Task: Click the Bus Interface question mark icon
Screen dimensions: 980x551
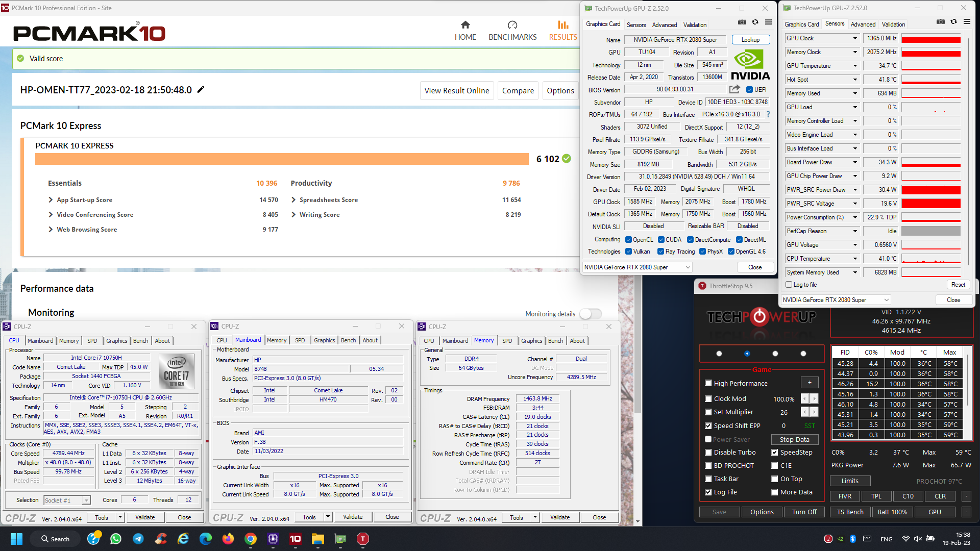Action: click(x=768, y=114)
